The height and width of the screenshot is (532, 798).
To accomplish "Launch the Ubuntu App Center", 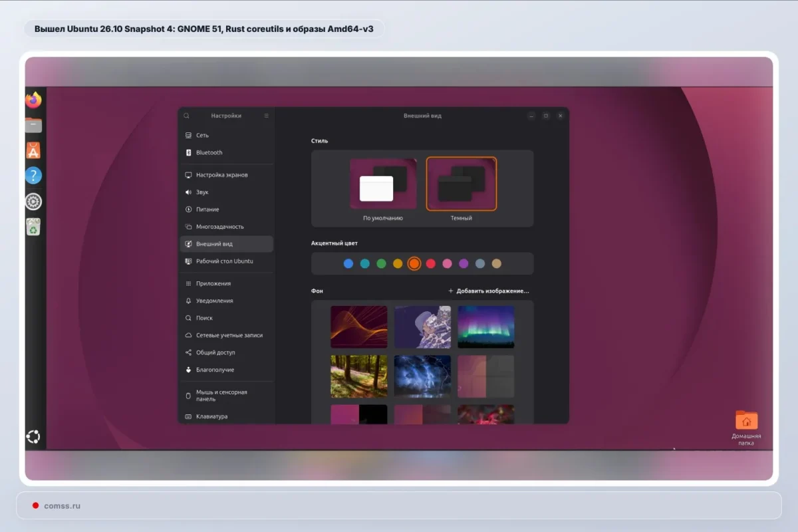I will click(x=33, y=150).
